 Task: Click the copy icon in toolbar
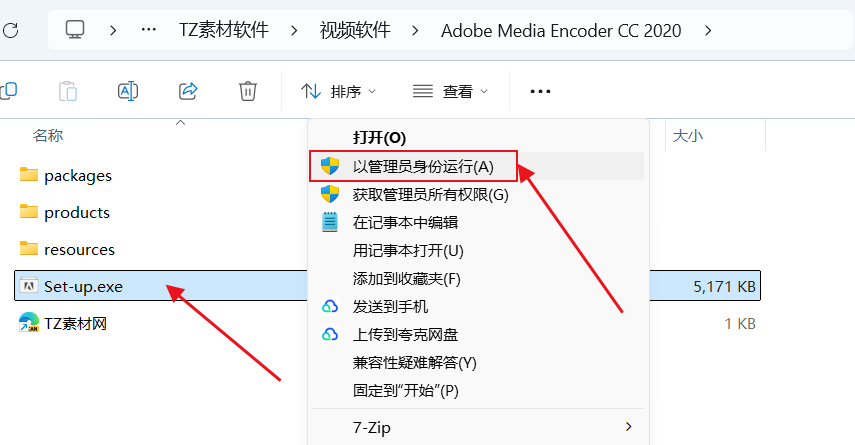8,91
